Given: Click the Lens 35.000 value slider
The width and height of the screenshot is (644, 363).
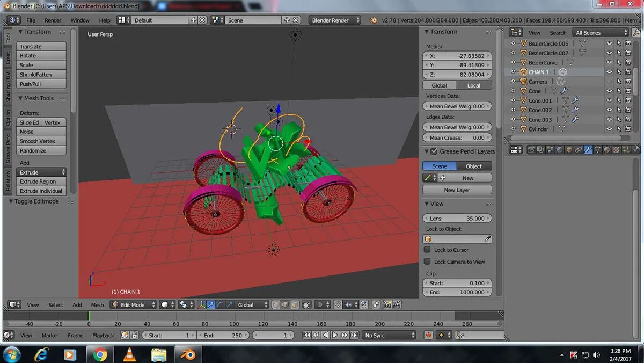Looking at the screenshot, I should [457, 219].
